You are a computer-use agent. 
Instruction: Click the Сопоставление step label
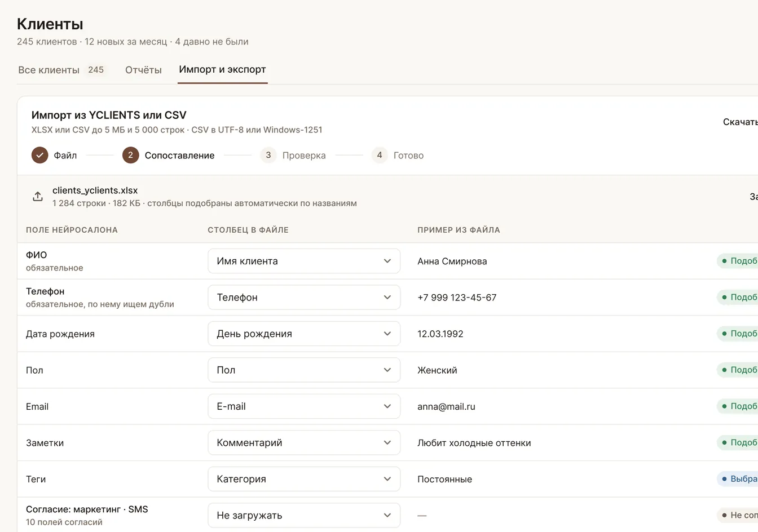point(179,156)
